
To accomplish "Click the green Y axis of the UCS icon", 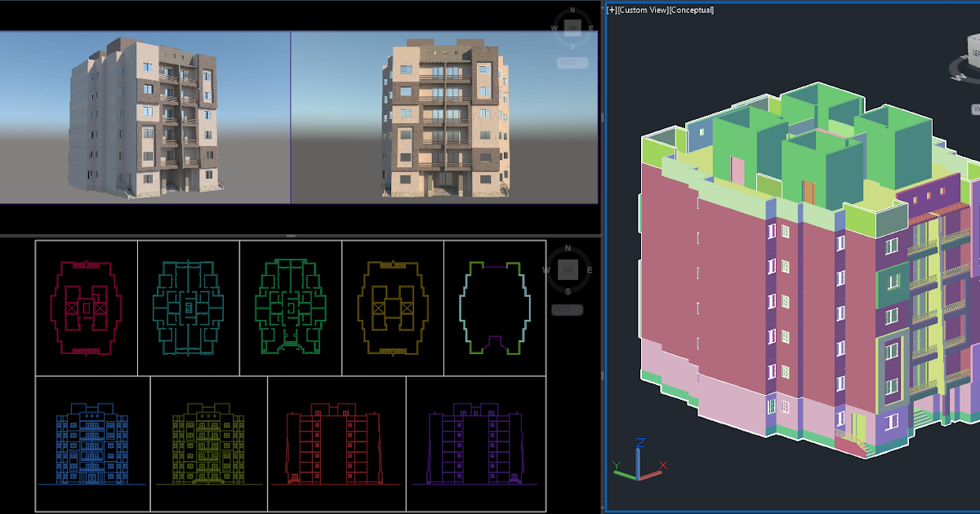I will pyautogui.click(x=625, y=475).
